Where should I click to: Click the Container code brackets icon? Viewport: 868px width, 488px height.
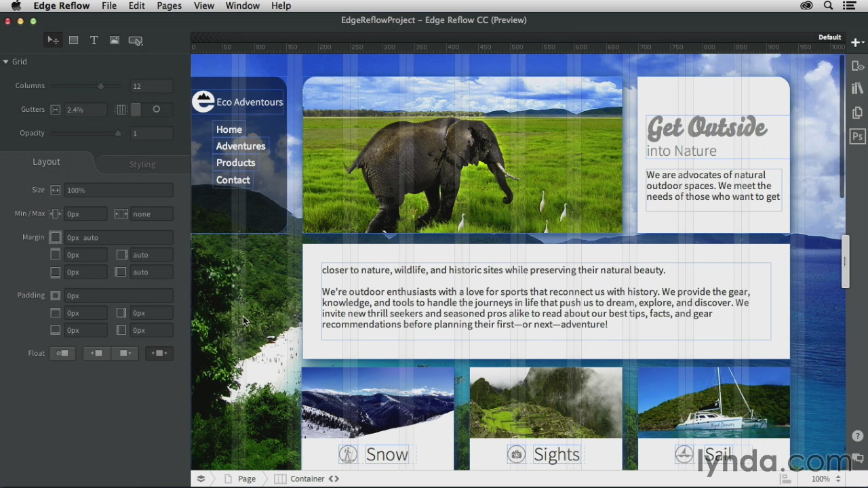334,479
